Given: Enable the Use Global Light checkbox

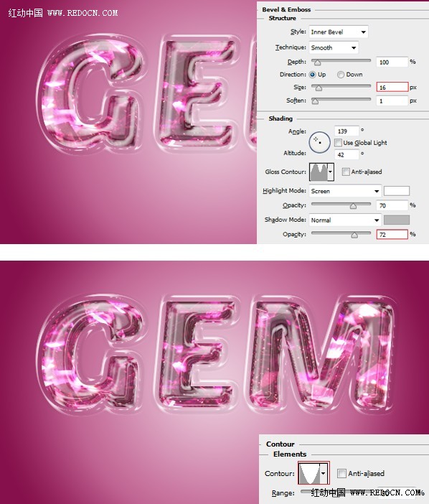Looking at the screenshot, I should pyautogui.click(x=338, y=142).
